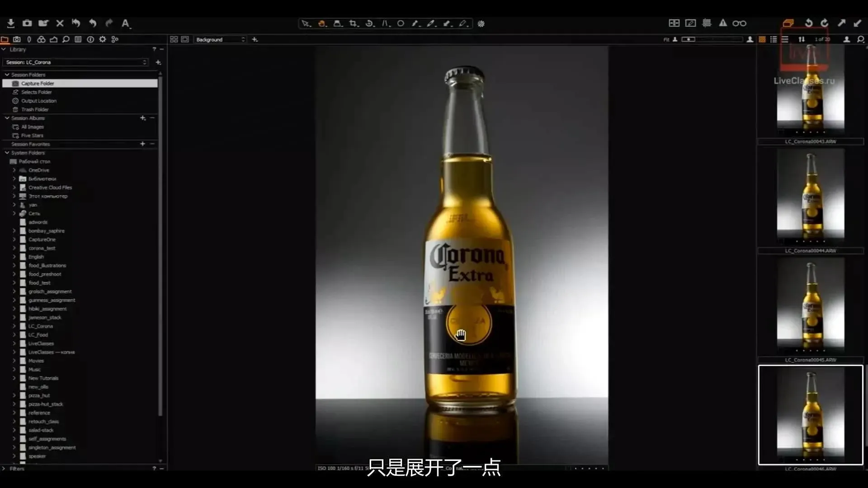
Task: Open the Trash Folder
Action: 34,109
